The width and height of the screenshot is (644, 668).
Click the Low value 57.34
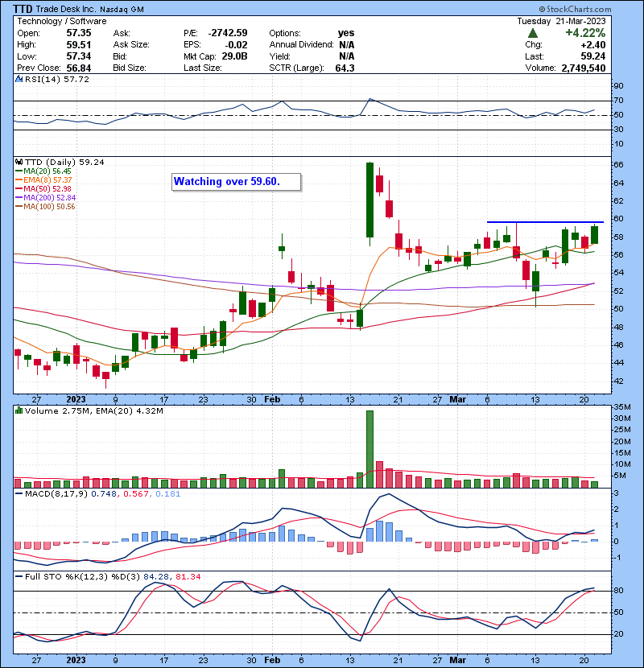79,56
